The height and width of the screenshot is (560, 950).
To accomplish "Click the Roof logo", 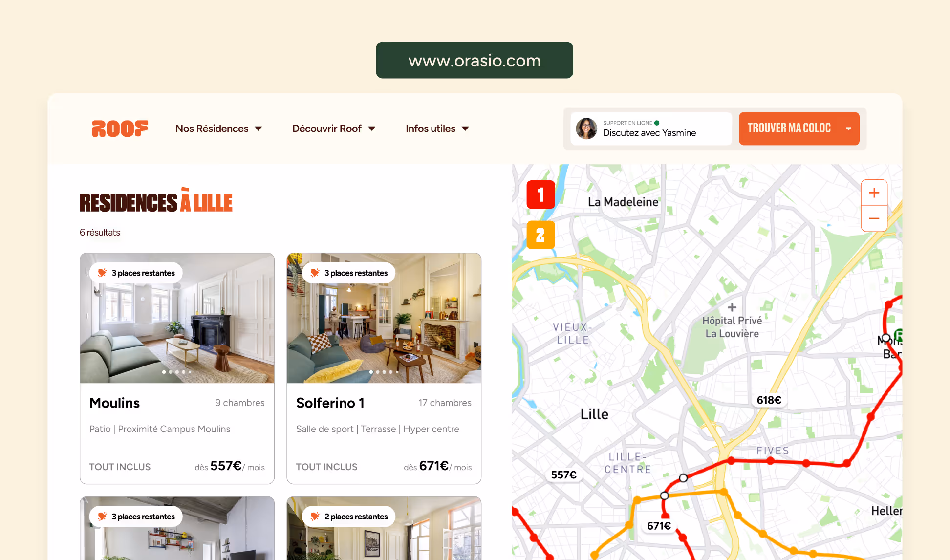I will (x=120, y=129).
